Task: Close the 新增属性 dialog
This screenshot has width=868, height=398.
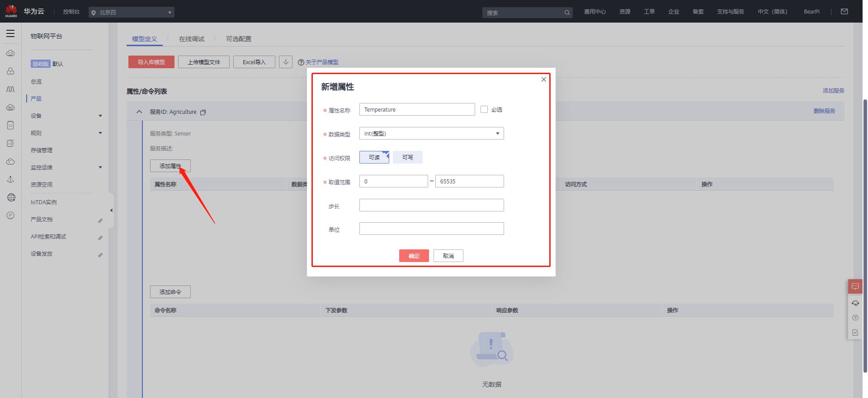Action: coord(543,80)
